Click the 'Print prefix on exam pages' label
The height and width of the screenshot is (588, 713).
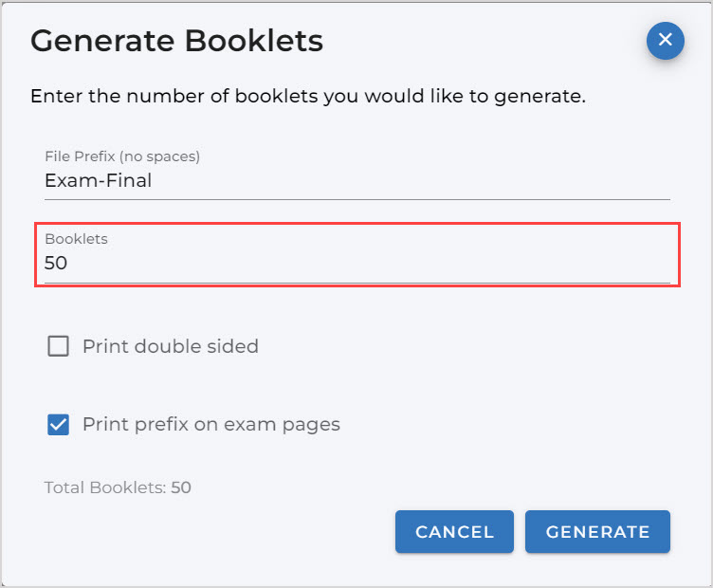211,424
